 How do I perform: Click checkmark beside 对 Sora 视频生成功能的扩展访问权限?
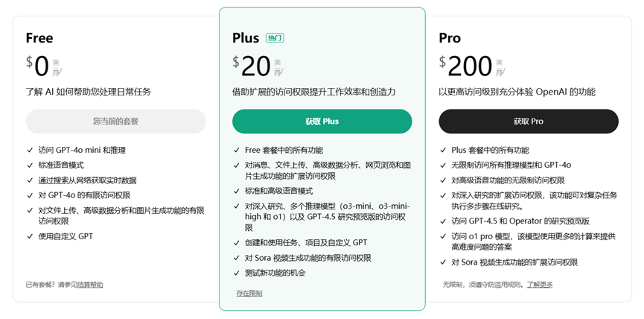pyautogui.click(x=443, y=262)
